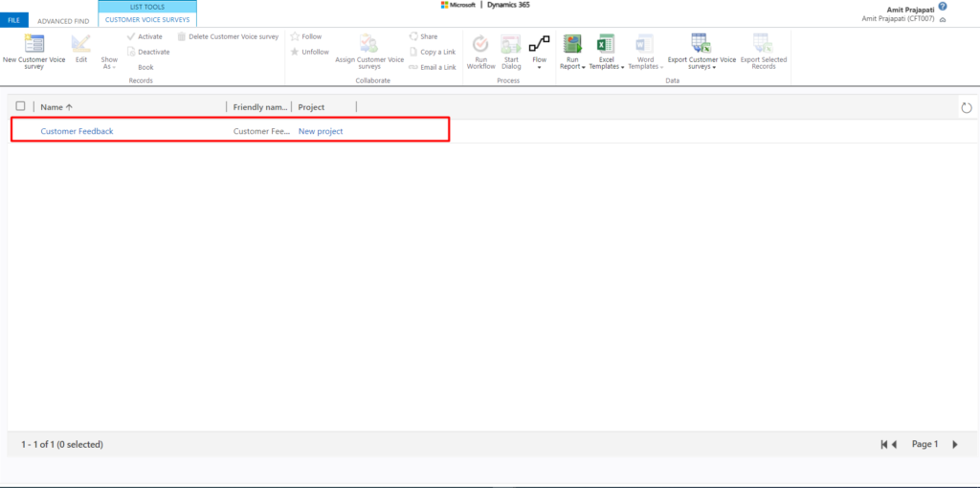This screenshot has height=488, width=980.
Task: Click Amit Prajapati user name
Action: pyautogui.click(x=911, y=10)
